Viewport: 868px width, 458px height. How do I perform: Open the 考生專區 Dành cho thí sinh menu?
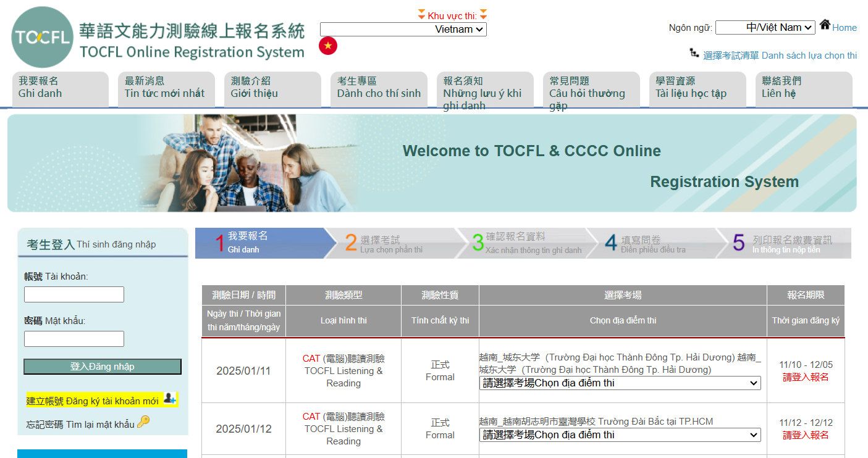tap(379, 90)
